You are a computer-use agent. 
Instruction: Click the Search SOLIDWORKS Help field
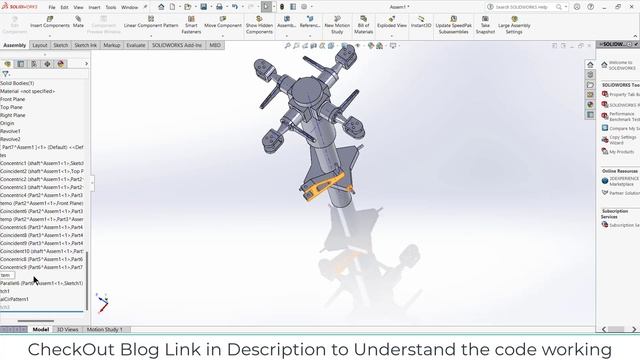(522, 7)
